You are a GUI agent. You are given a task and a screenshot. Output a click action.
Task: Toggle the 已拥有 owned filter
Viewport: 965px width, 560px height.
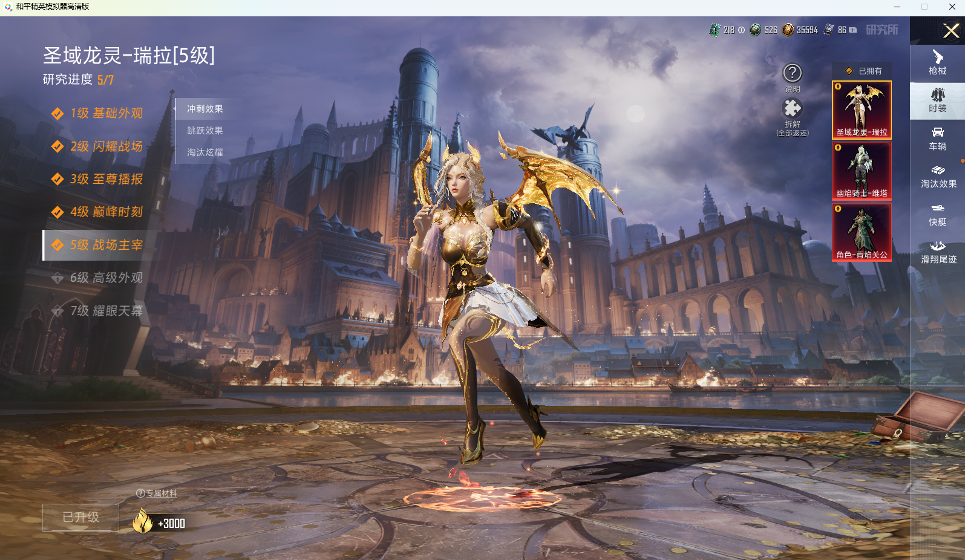(x=863, y=71)
